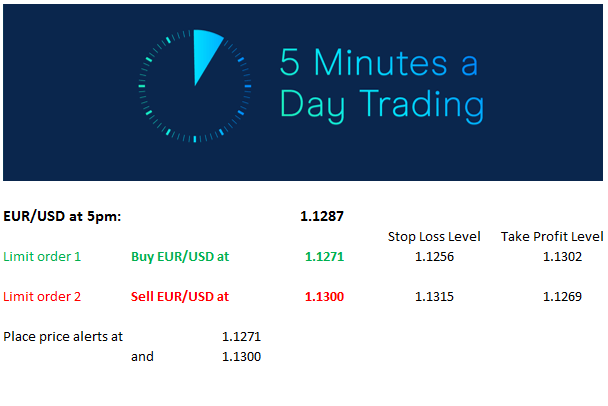The width and height of the screenshot is (608, 406).
Task: Click the clock timer icon in banner
Action: (195, 86)
